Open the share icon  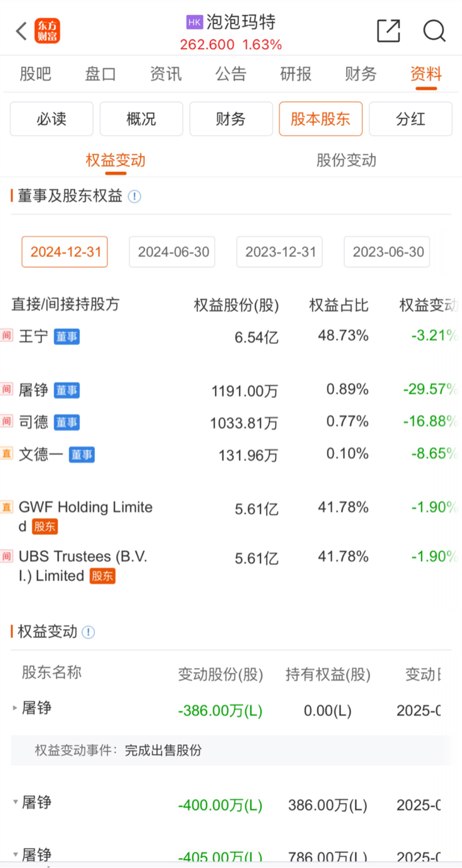coord(389,31)
